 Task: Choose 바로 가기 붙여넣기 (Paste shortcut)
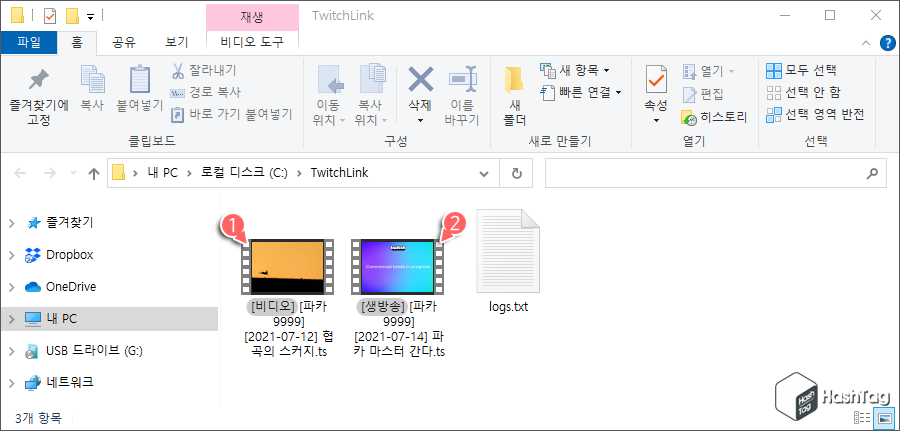click(x=232, y=114)
